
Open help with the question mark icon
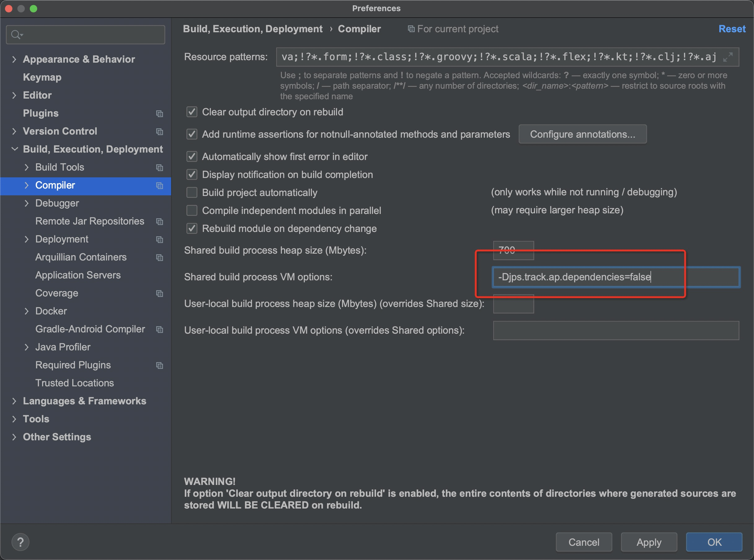click(20, 542)
